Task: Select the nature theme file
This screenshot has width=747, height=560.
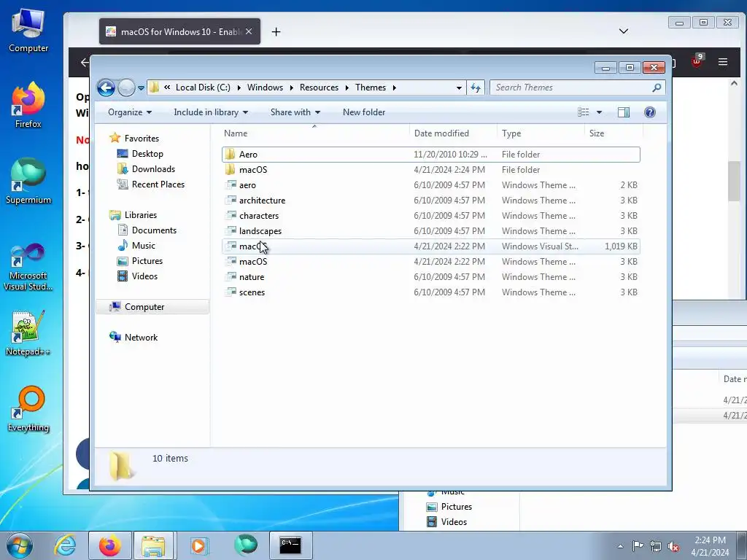Action: 430,276
